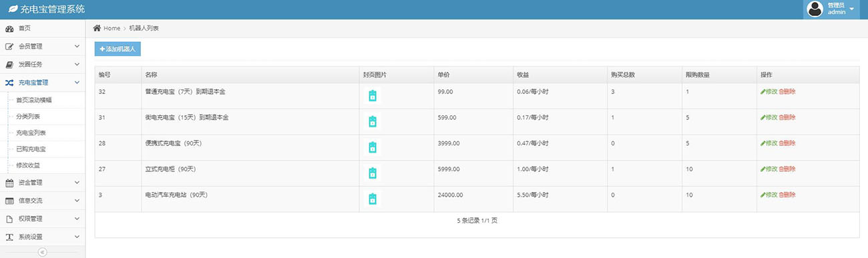Collapse the sidebar with double-arrow icon
This screenshot has height=258, width=868.
(x=42, y=252)
